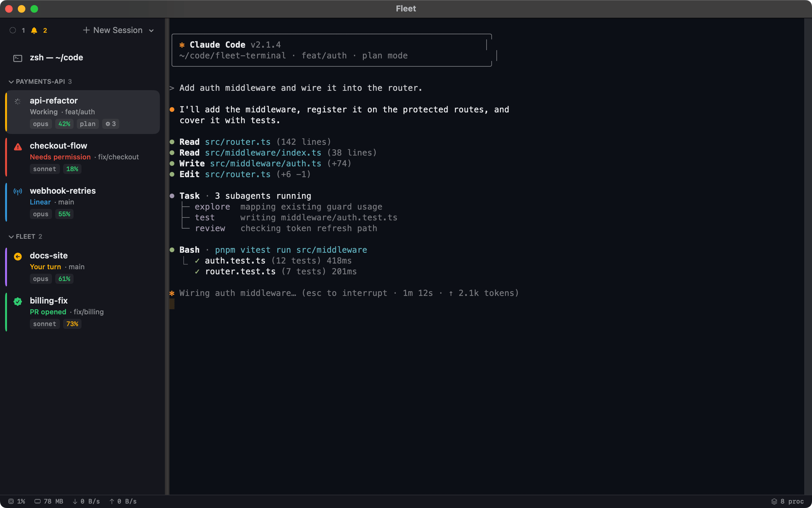Viewport: 812px width, 508px height.
Task: Select the checkout-flow session
Action: coord(83,157)
